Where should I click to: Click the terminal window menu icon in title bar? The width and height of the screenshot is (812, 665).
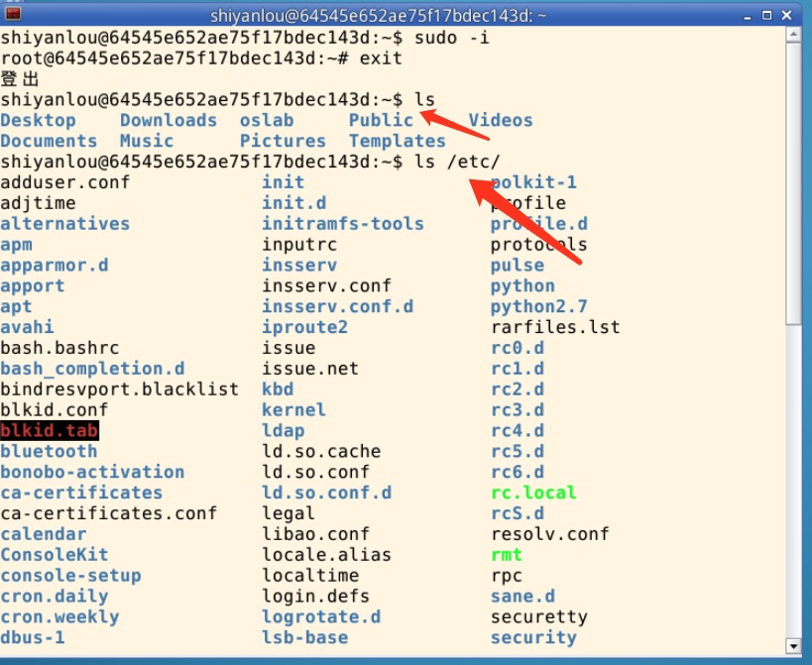pyautogui.click(x=13, y=14)
